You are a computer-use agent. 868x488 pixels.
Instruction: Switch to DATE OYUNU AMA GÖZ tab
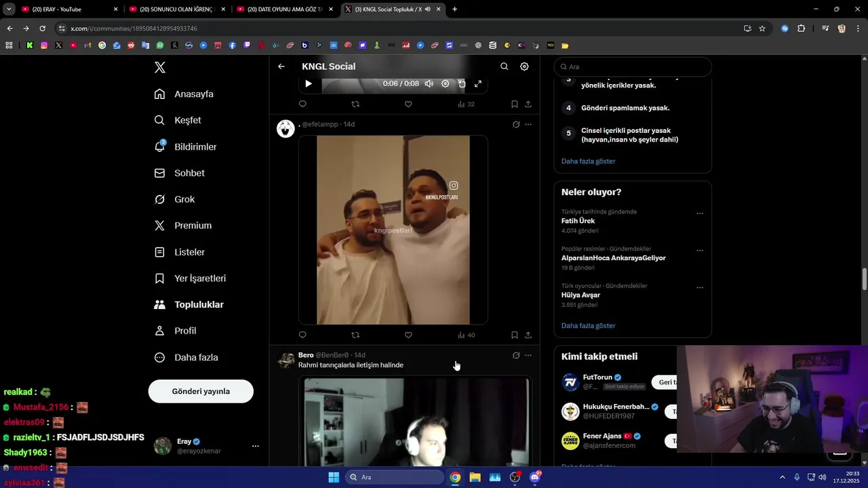283,9
